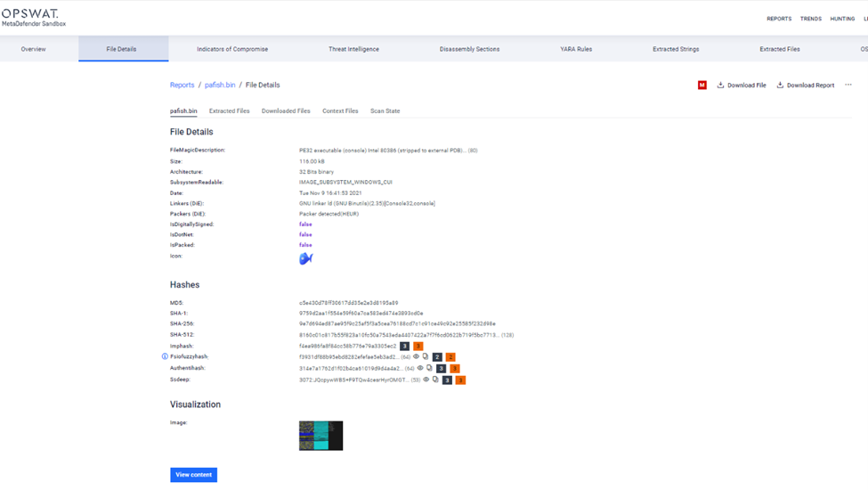Toggle eye icon for Fsiofuzzyhash

416,356
